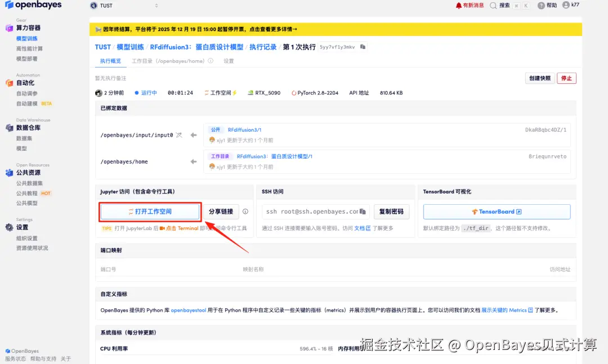Open the RFdiffusion3: 蛋白质设计模型/1 working directory link

[x=275, y=156]
